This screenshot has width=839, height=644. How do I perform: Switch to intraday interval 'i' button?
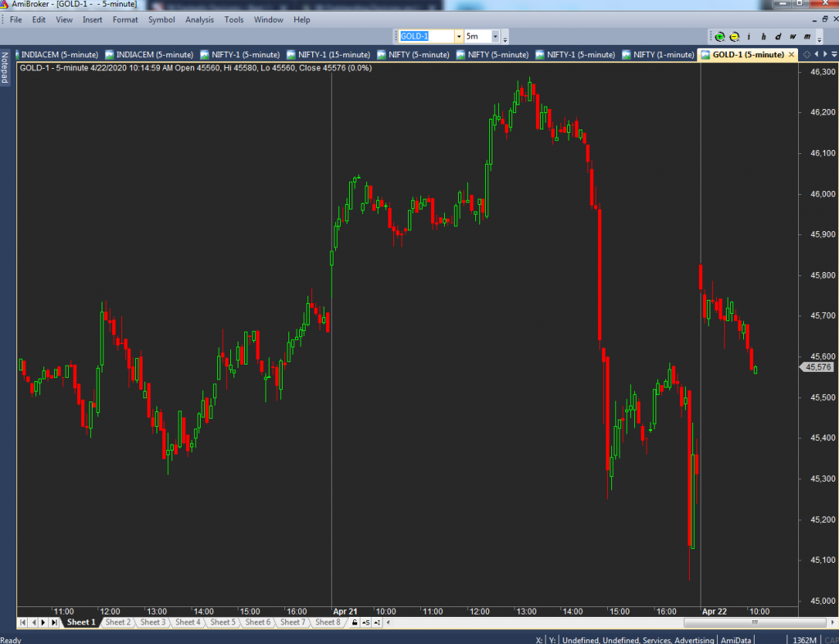[x=749, y=36]
